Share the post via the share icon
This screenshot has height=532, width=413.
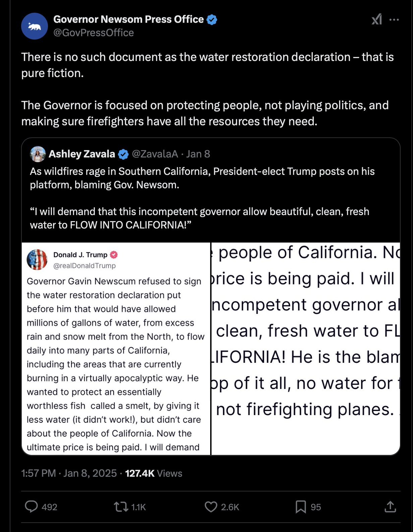coord(390,507)
